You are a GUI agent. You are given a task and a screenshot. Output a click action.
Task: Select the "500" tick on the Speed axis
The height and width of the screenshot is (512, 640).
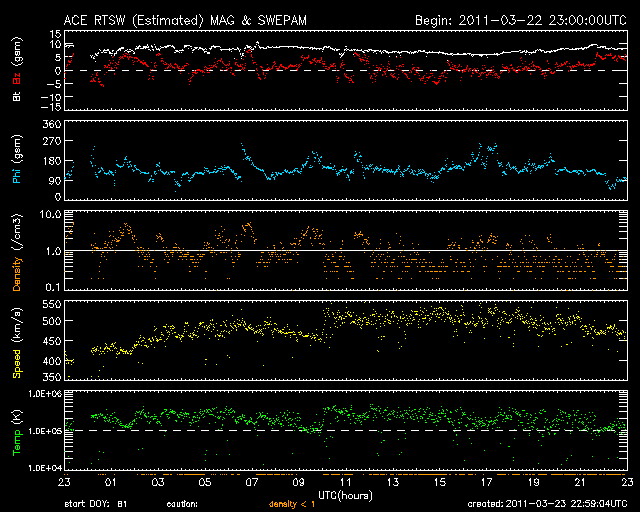coord(52,321)
